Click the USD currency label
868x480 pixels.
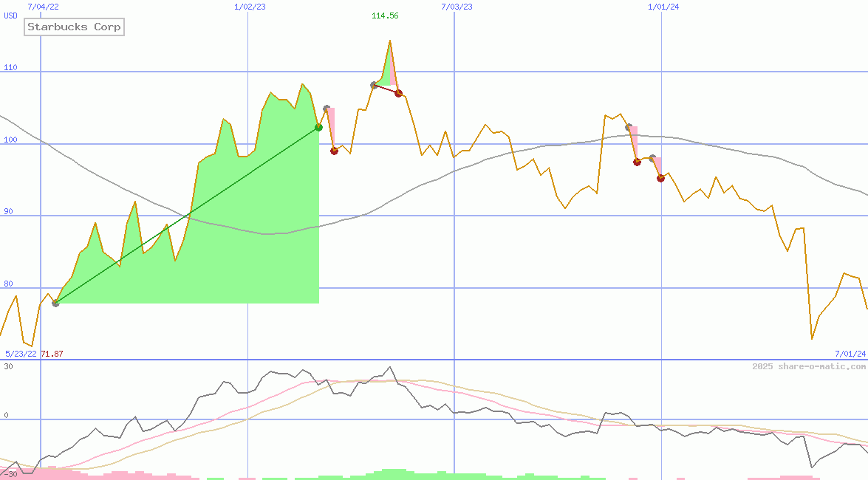coord(10,16)
